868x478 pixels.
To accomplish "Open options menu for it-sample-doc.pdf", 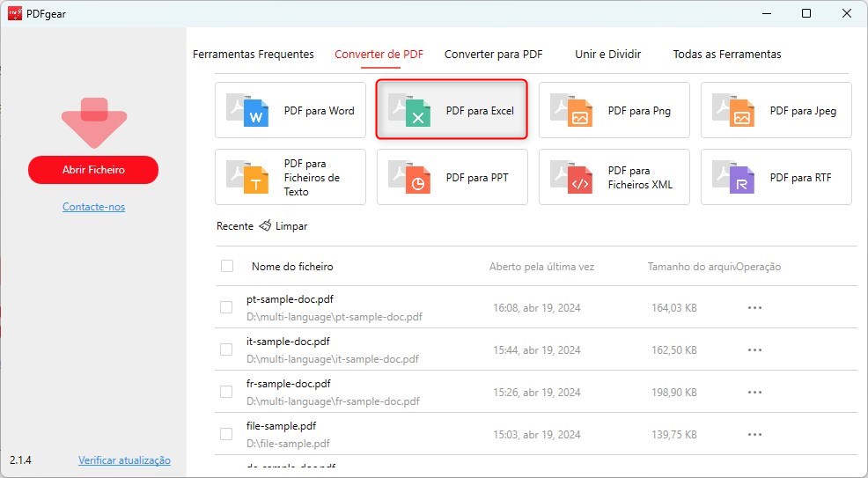I will coord(754,349).
